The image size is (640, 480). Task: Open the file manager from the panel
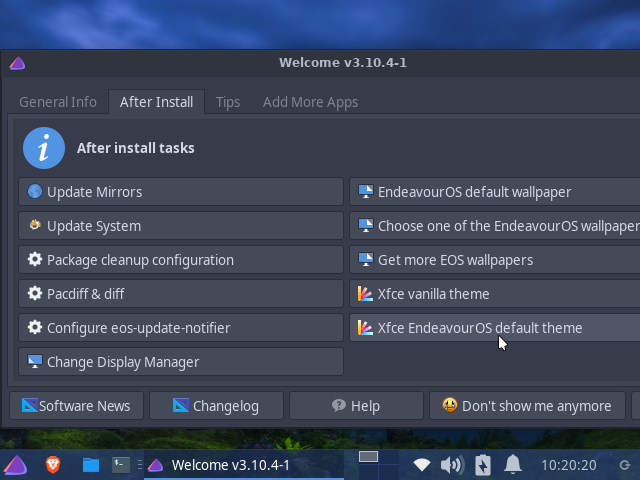(91, 465)
